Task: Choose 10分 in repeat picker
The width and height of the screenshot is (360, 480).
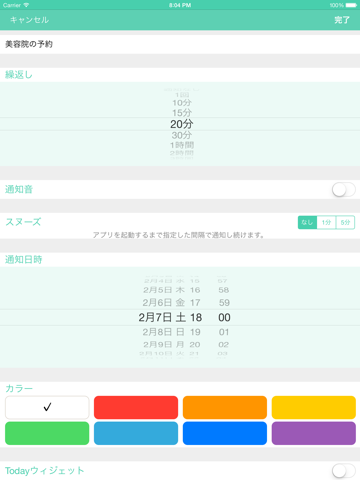Action: point(182,103)
